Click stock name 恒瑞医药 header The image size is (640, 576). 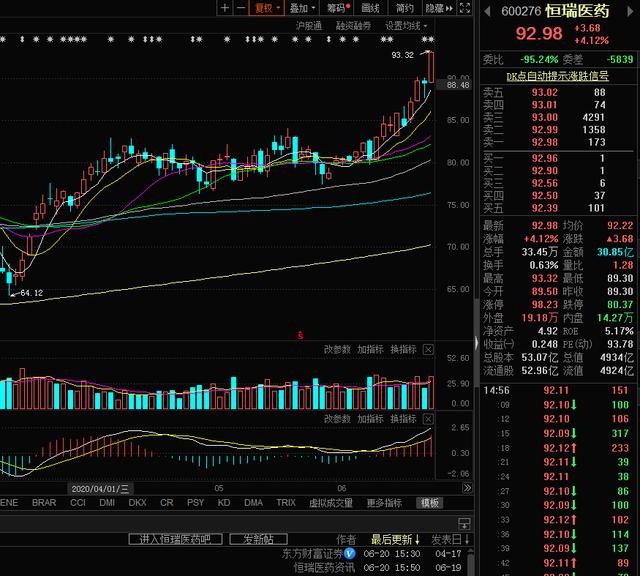pos(577,11)
